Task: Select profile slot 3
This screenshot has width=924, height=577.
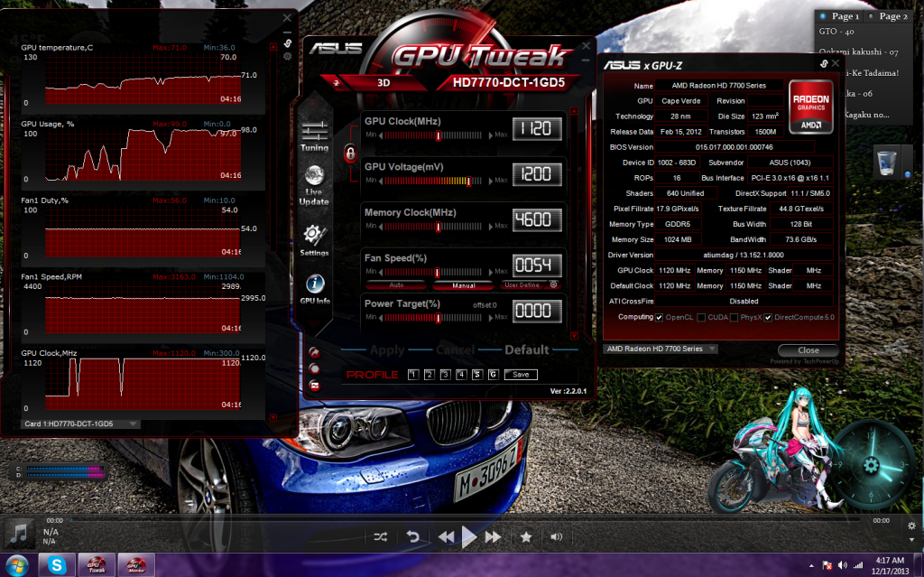Action: [x=445, y=374]
